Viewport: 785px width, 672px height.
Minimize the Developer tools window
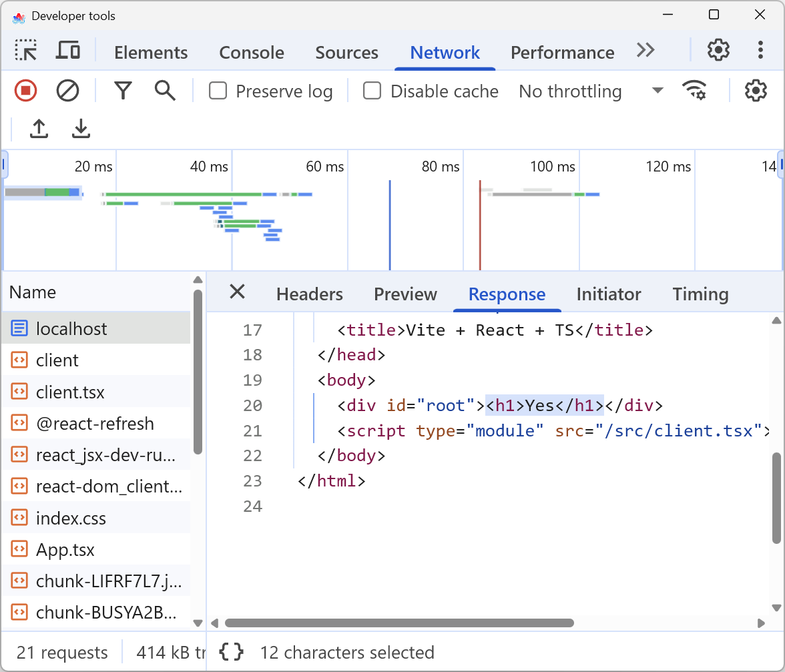tap(668, 15)
